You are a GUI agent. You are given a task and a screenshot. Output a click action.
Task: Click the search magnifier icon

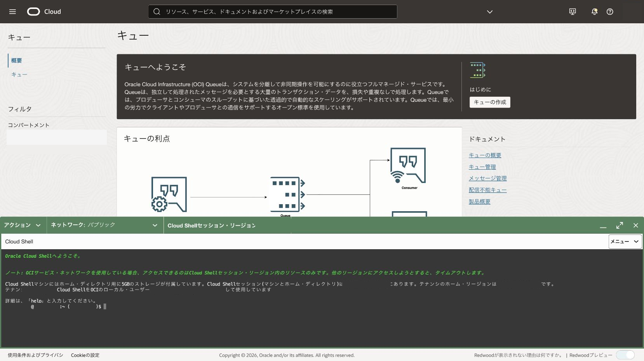click(x=157, y=12)
